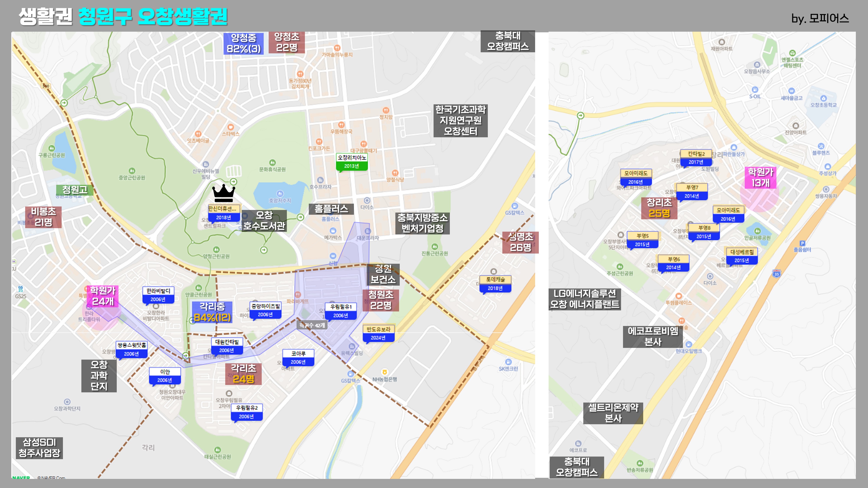The width and height of the screenshot is (868, 488).
Task: Click the 다이소 marker near 홈플러스
Action: point(367,200)
